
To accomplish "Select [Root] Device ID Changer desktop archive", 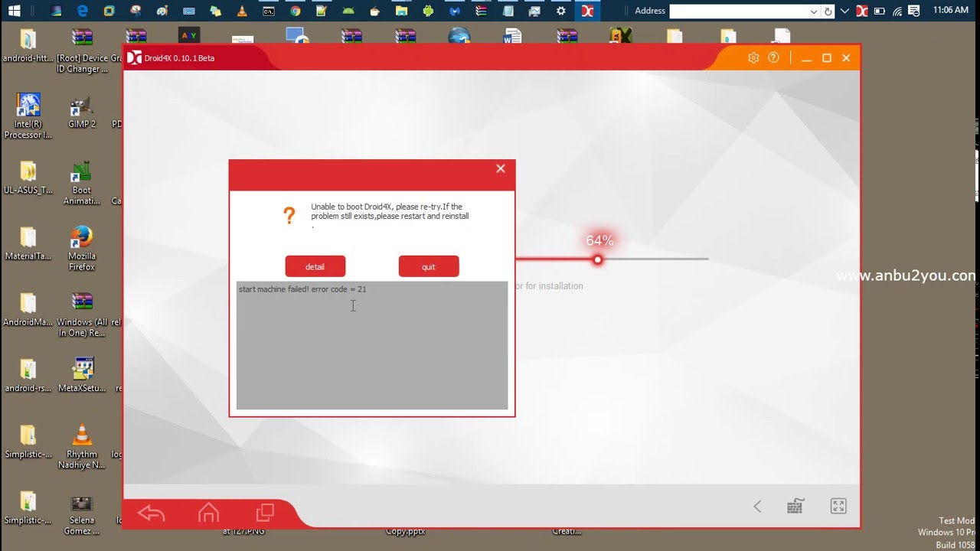I will tap(82, 51).
